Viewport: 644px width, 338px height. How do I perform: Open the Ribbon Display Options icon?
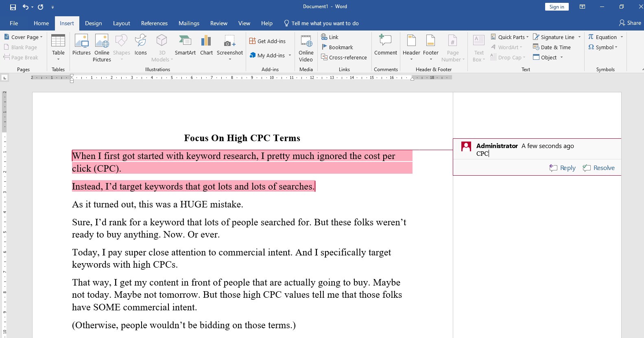(x=582, y=7)
